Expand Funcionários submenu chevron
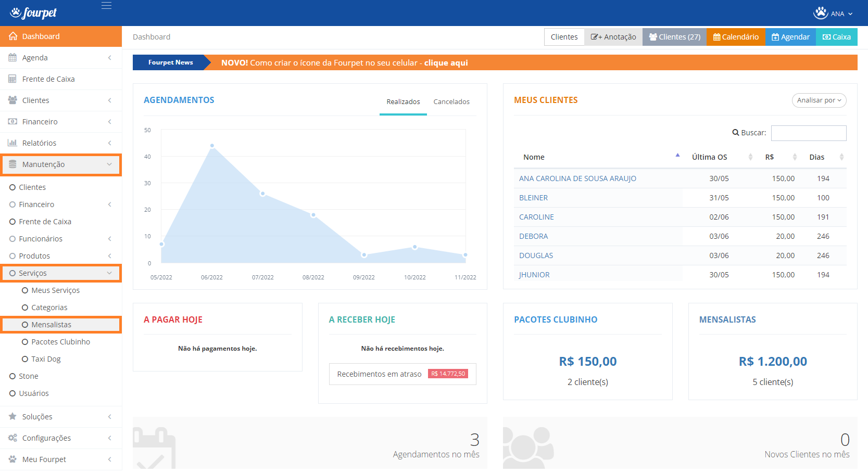 pos(109,239)
